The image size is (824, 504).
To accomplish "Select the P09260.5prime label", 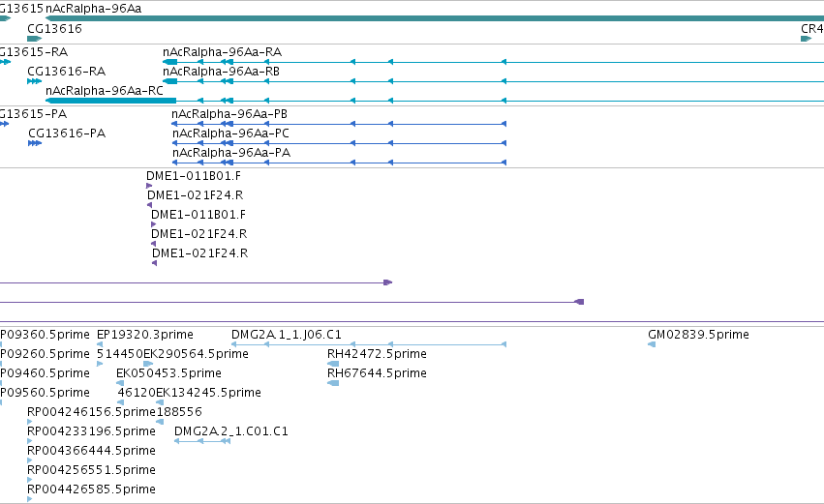I will 45,354.
